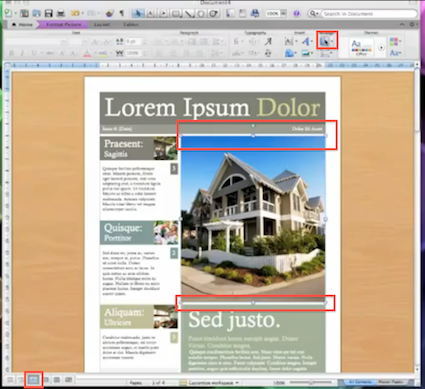Click the Insert Picture icon in ribbon
The width and height of the screenshot is (425, 389).
point(305,53)
